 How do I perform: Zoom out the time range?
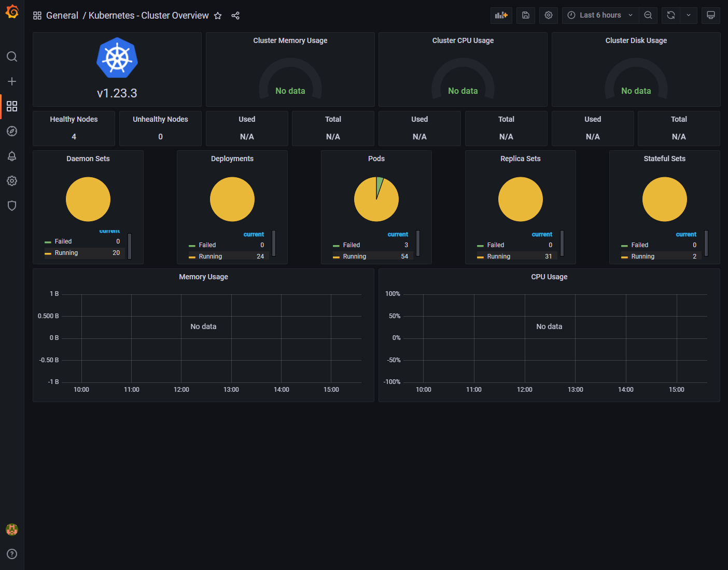[x=648, y=15]
